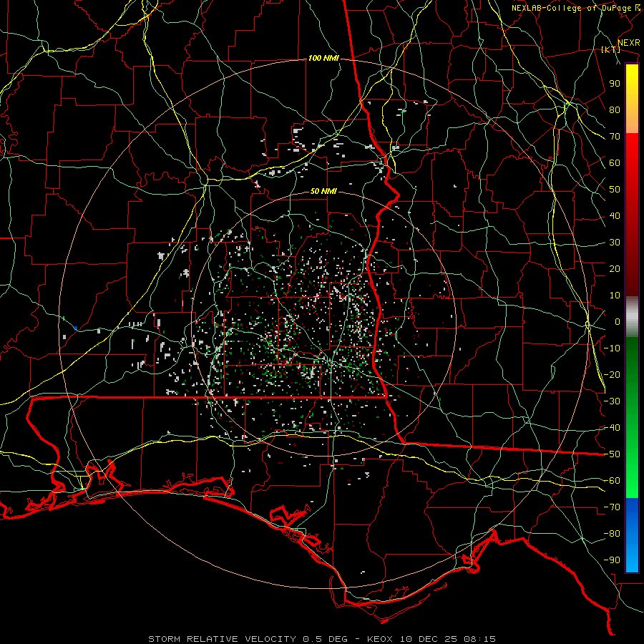Click the "-60" value on the velocity scale
This screenshot has height=644, width=644.
[x=612, y=481]
